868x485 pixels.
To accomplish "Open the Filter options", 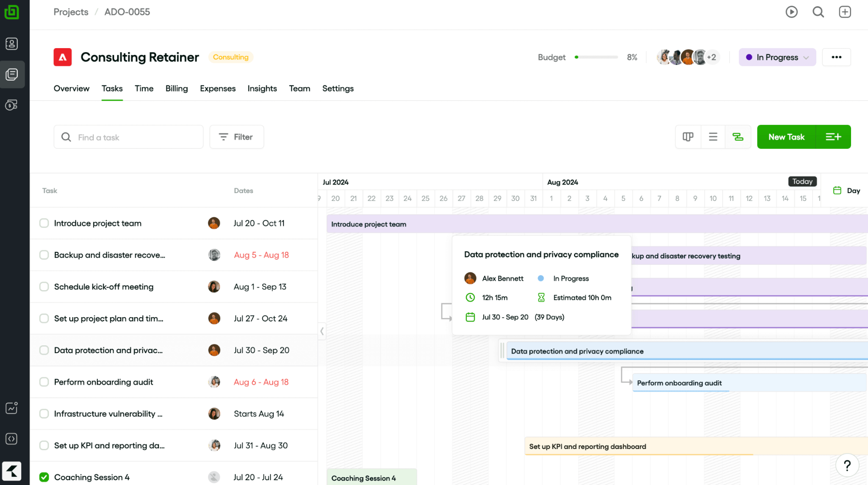I will (236, 137).
